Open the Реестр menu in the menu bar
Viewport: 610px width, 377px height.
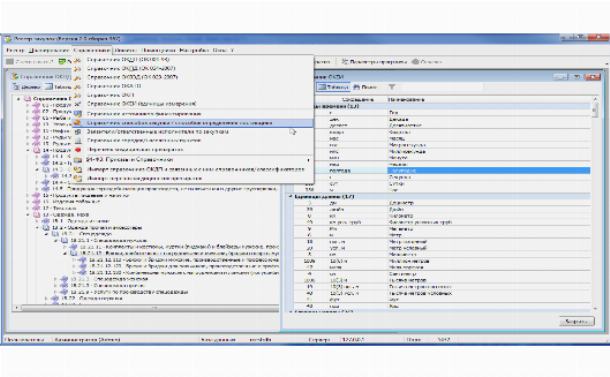point(15,50)
